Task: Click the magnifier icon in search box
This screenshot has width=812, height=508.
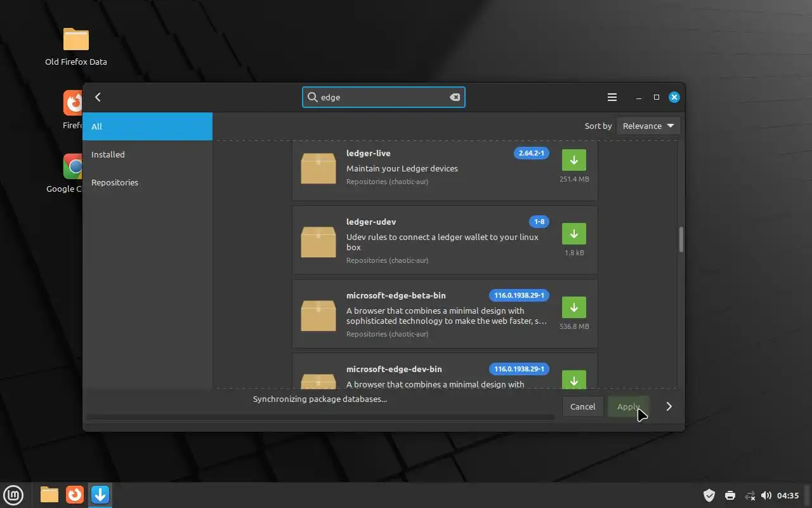Action: (312, 97)
